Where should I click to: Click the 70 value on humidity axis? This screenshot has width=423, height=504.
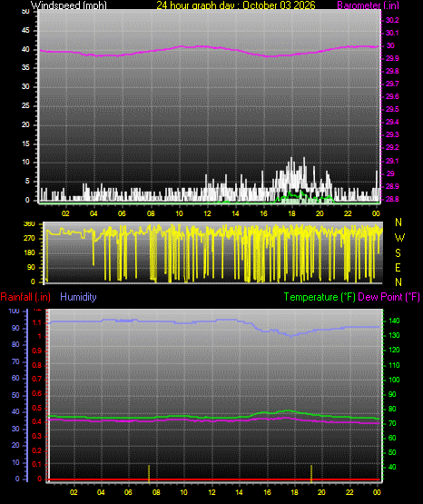click(15, 362)
